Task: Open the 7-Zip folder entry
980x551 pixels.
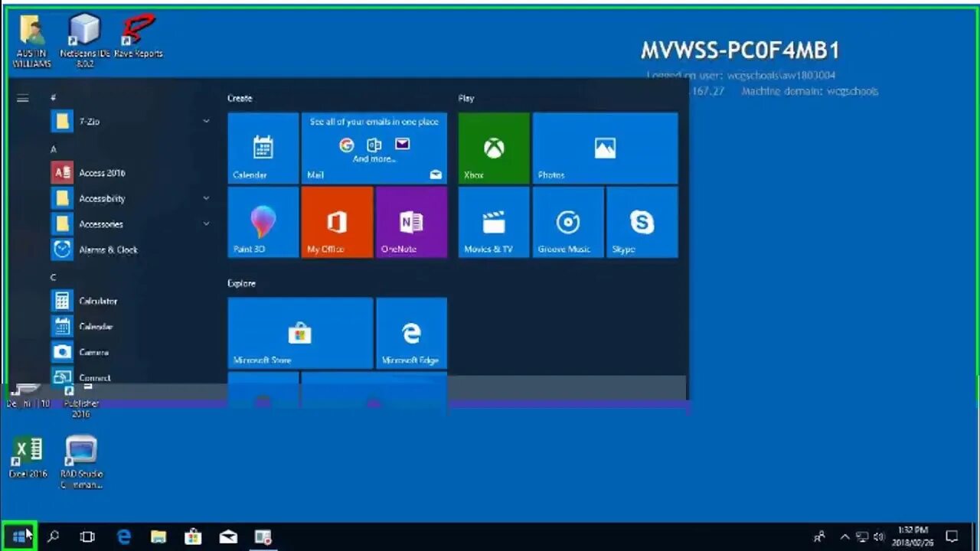Action: pyautogui.click(x=130, y=122)
